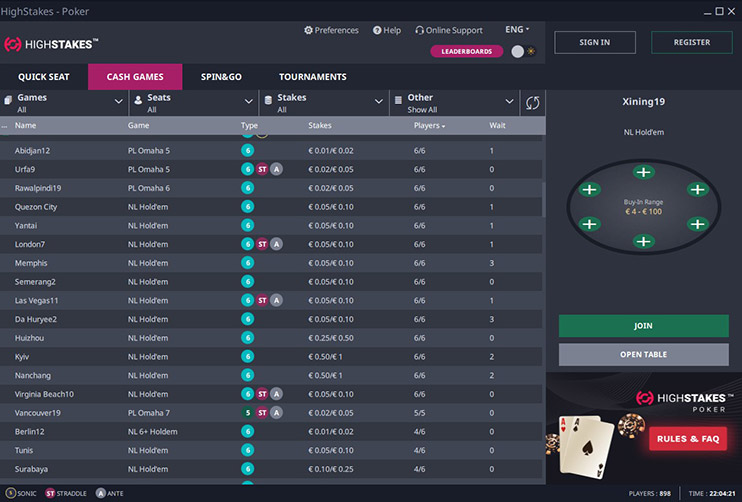Take the upper right seat plus icon
The height and width of the screenshot is (502, 742).
pyautogui.click(x=698, y=190)
